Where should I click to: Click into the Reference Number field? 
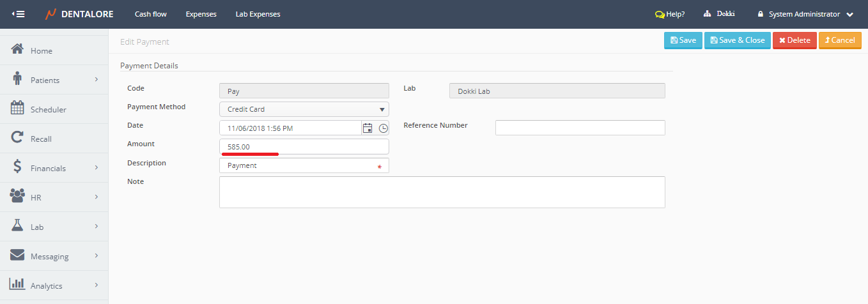coord(580,128)
